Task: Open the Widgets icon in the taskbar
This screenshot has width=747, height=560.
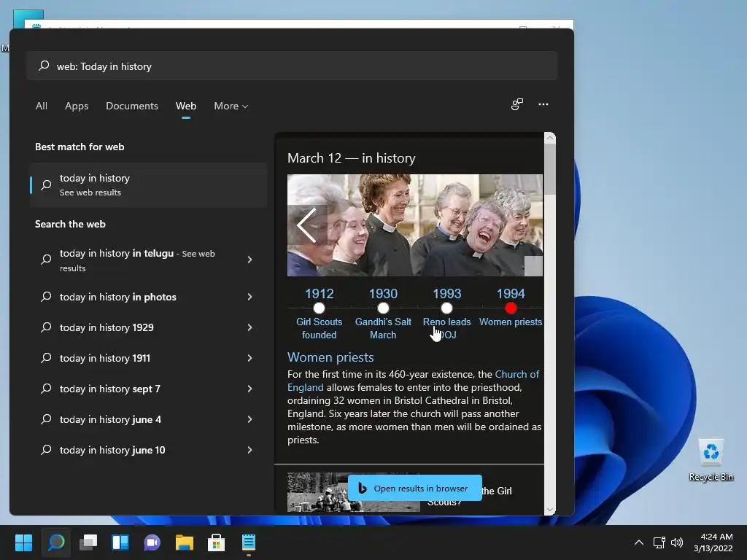Action: 120,542
